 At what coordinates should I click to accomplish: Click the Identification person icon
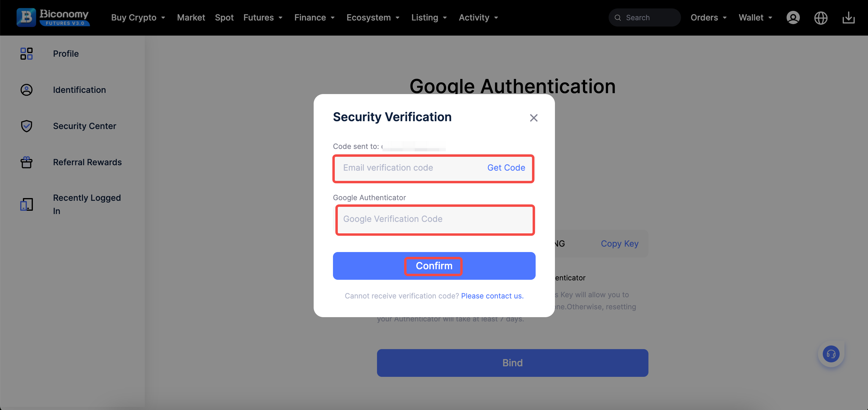(26, 90)
